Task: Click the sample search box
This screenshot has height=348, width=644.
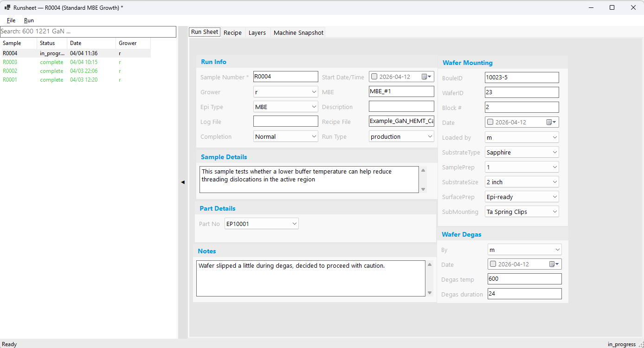Action: pos(88,32)
